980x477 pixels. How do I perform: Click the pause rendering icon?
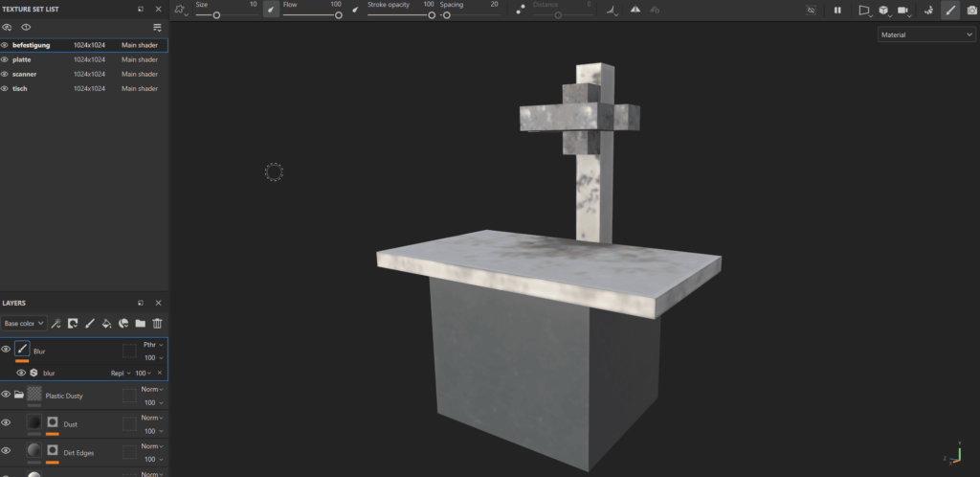coord(837,10)
